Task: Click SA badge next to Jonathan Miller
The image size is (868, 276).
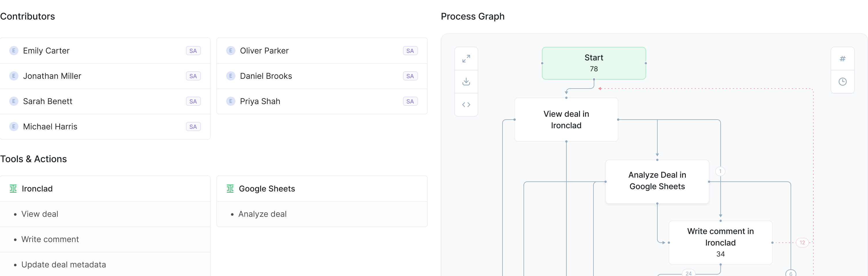Action: [x=193, y=76]
